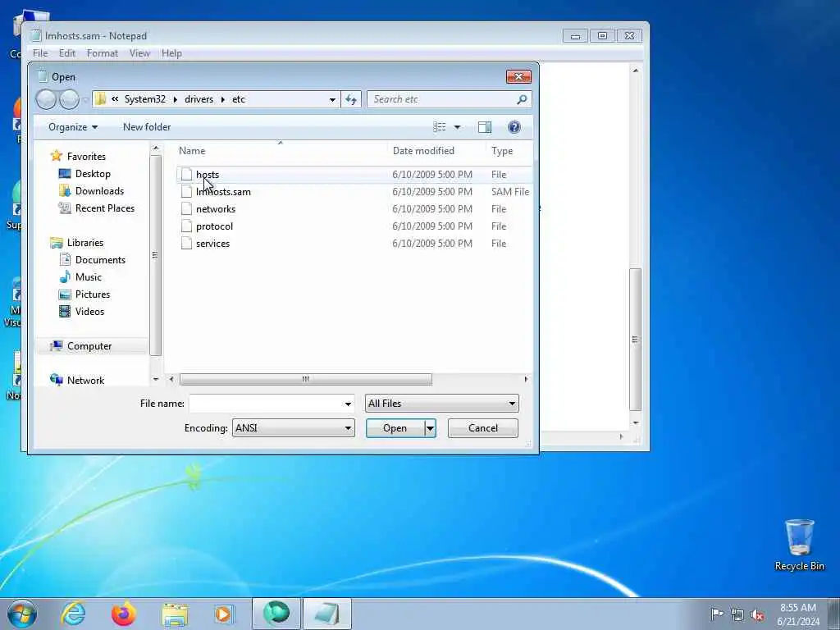Click the Forward navigation arrow in Open dialog

point(69,99)
